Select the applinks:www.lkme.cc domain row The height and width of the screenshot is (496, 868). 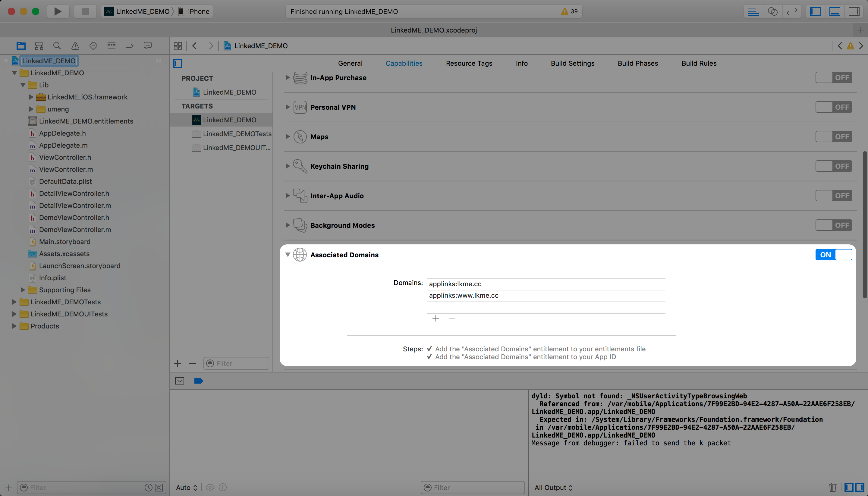546,295
